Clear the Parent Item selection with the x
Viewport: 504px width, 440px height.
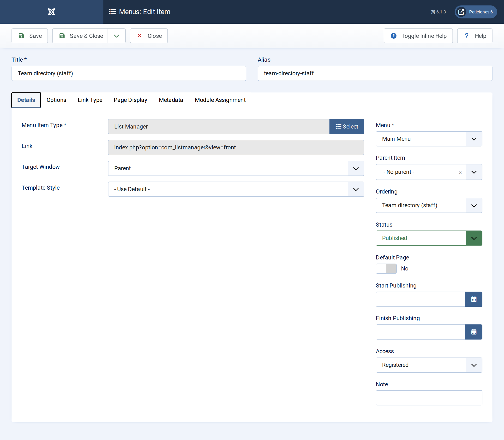point(460,173)
